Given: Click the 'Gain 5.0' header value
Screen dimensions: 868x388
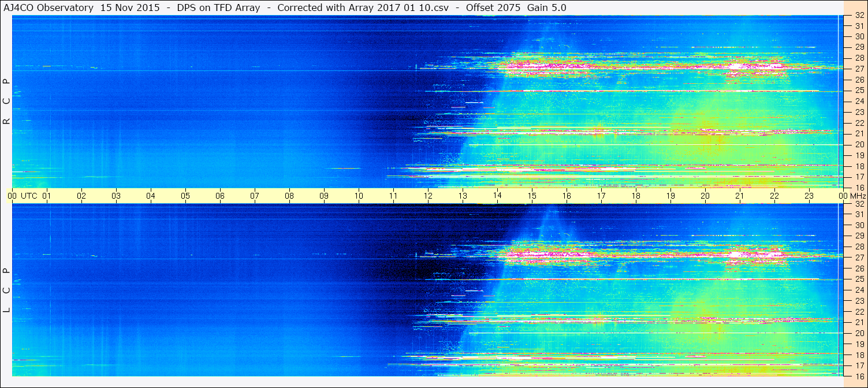Looking at the screenshot, I should pyautogui.click(x=547, y=8).
